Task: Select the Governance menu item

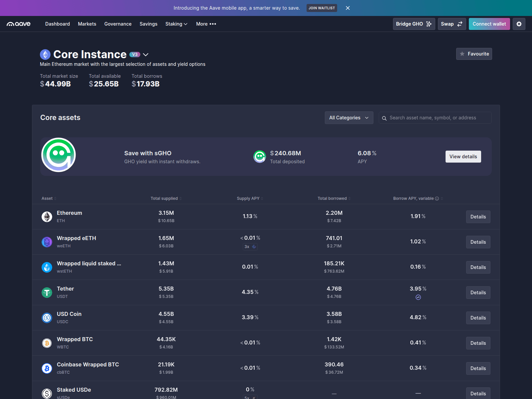Action: (118, 24)
